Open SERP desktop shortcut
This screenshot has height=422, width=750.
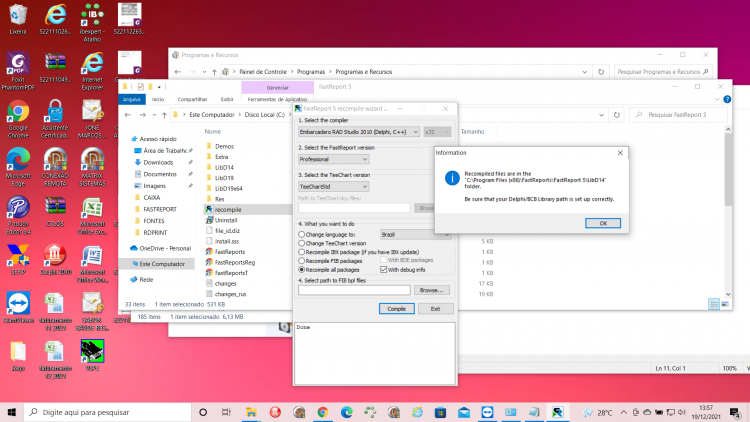coord(18,259)
